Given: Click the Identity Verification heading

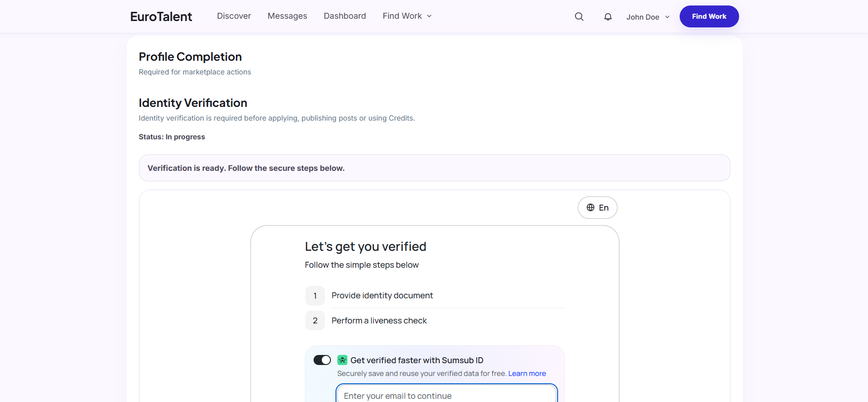Looking at the screenshot, I should pyautogui.click(x=193, y=103).
